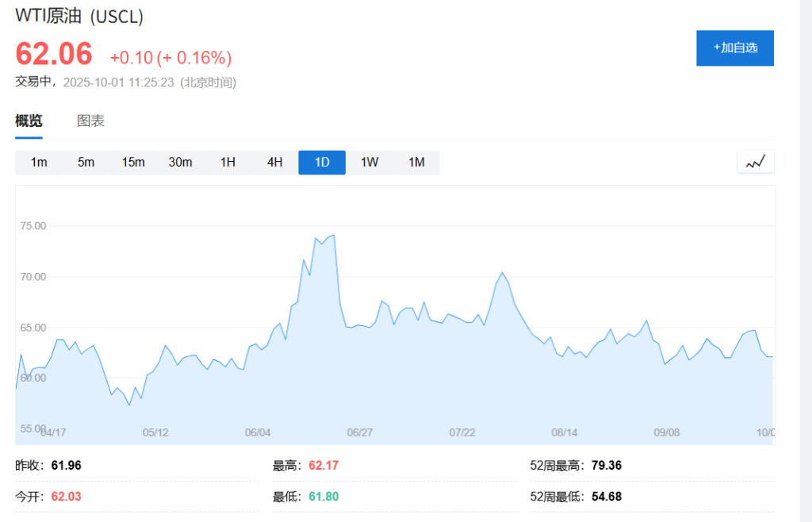
Task: Choose the 30m chart interval
Action: click(180, 163)
